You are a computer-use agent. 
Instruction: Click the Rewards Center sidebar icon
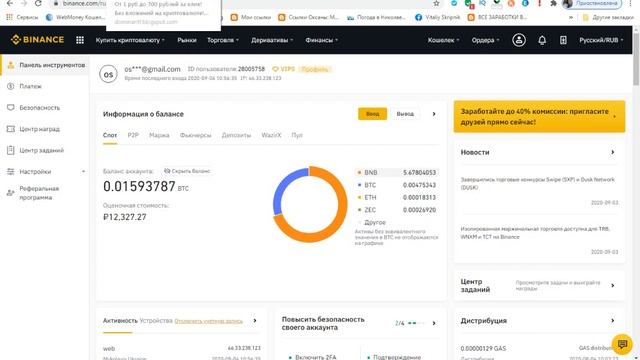point(11,129)
